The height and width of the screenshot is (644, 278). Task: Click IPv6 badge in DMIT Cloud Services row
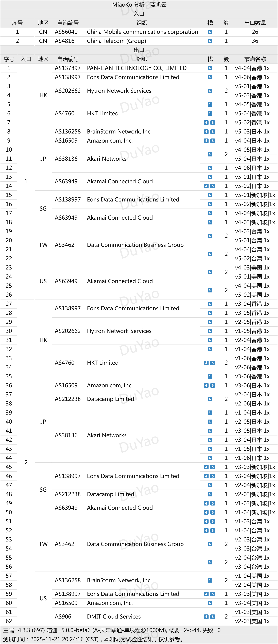coord(212,616)
